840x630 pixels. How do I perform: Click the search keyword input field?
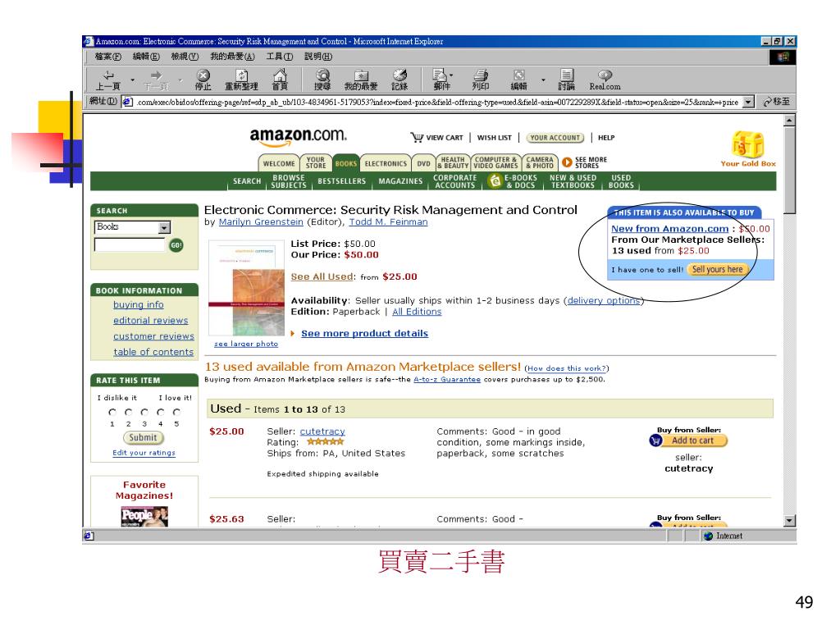(x=130, y=244)
